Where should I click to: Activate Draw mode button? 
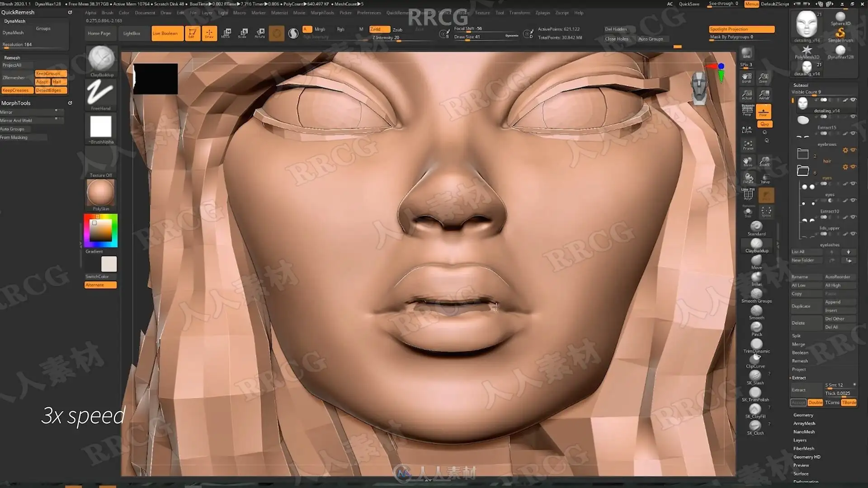point(209,33)
